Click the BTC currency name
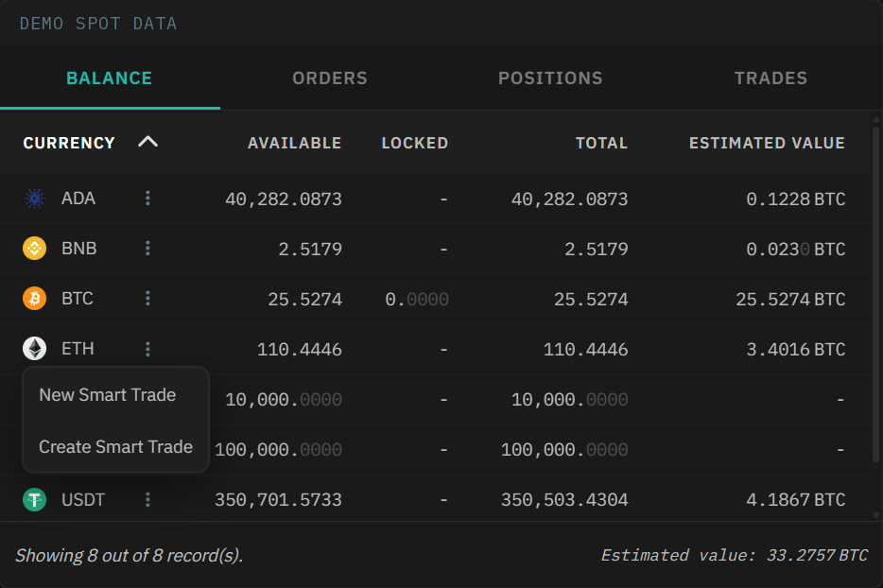The height and width of the screenshot is (588, 883). click(78, 299)
